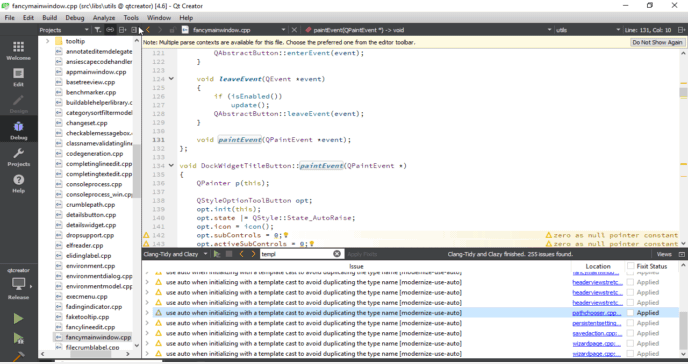This screenshot has width=688, height=364.
Task: Click Do Not Show Again button
Action: click(657, 43)
